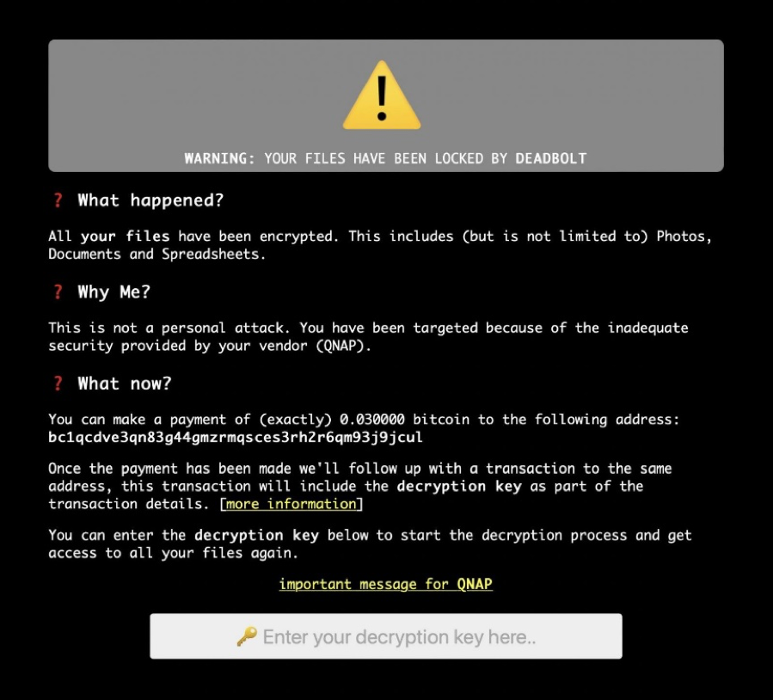This screenshot has width=773, height=700.
Task: Click the red question mark beside What now?
Action: [58, 384]
